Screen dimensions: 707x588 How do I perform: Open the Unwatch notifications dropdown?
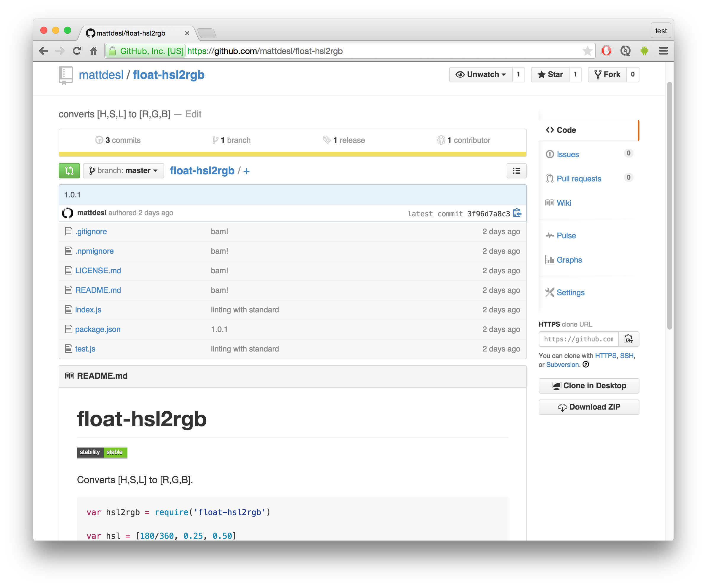click(481, 74)
